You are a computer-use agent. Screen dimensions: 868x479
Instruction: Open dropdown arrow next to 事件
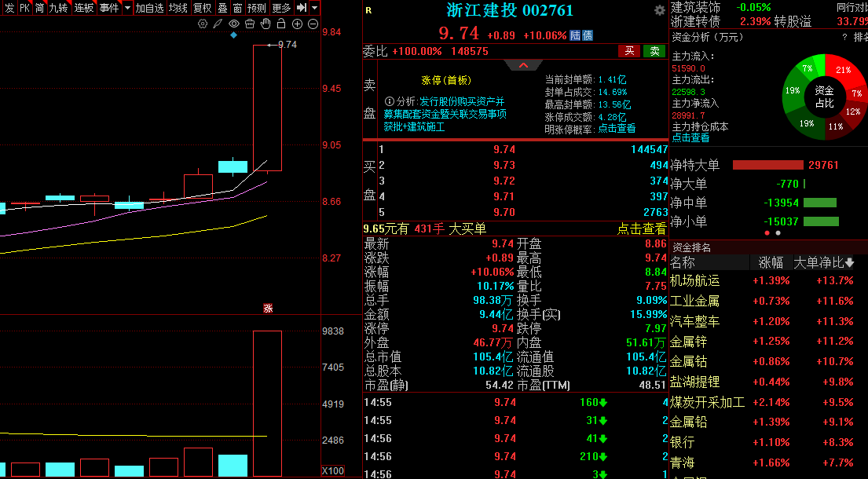pos(127,8)
